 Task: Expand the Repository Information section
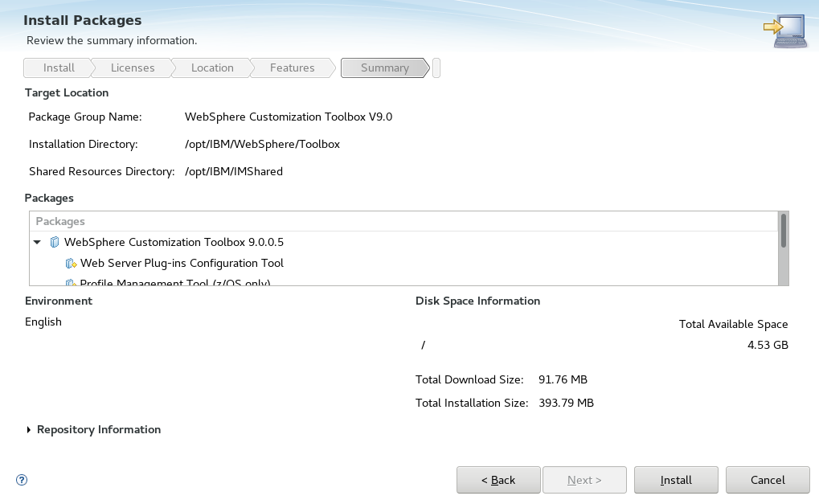[29, 430]
